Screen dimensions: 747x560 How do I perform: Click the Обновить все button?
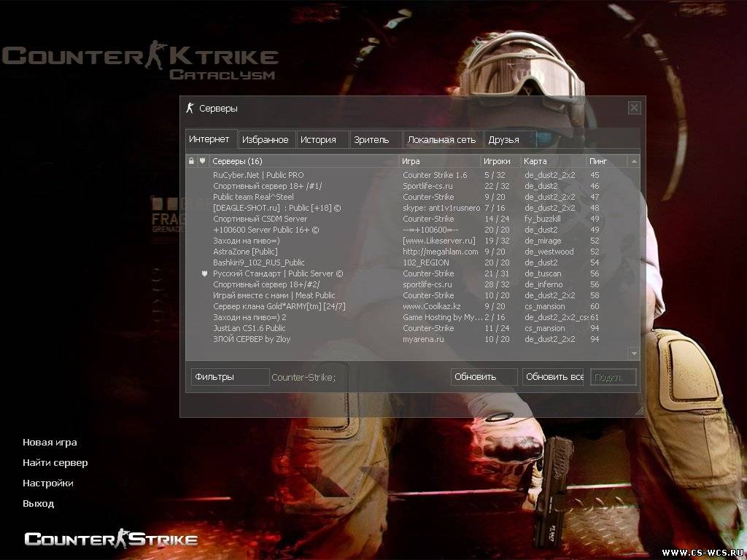pyautogui.click(x=553, y=377)
